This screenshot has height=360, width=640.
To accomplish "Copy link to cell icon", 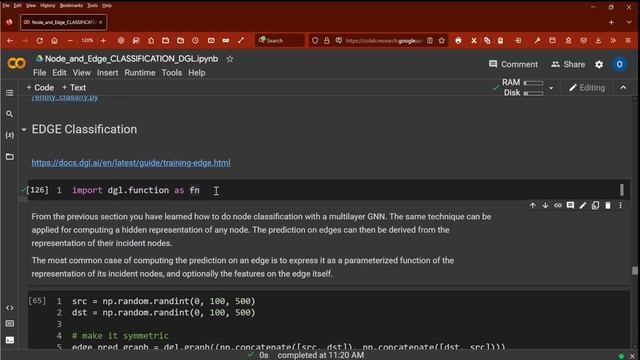I will 558,205.
